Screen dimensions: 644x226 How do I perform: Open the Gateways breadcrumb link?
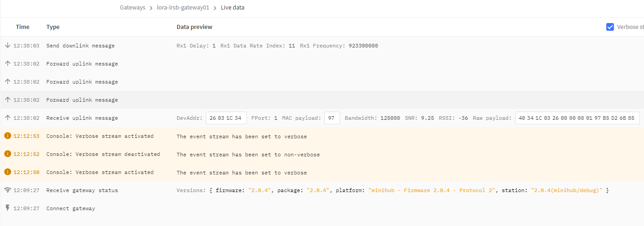(133, 8)
